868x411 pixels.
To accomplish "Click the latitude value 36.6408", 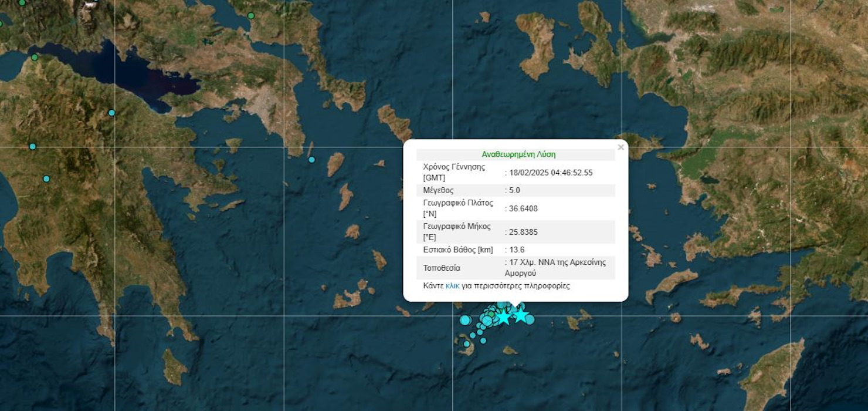I will click(x=523, y=208).
